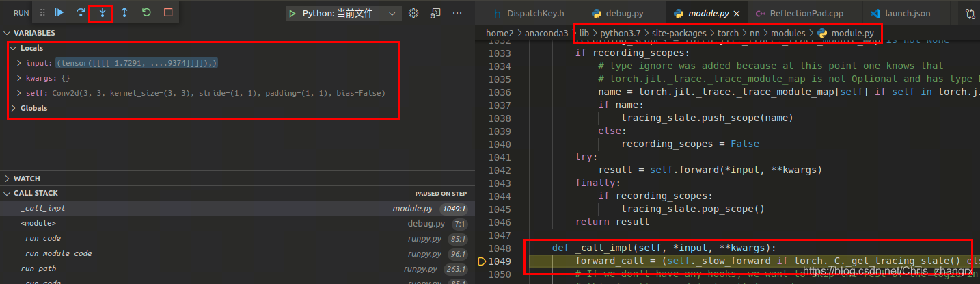
Task: Click the Step Over debug button
Action: coord(81,12)
